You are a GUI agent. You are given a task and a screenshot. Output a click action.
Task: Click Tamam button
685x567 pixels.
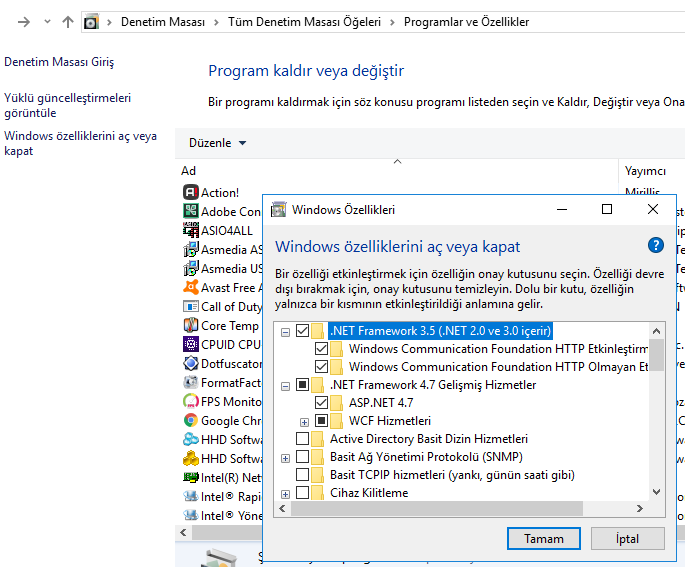click(543, 539)
